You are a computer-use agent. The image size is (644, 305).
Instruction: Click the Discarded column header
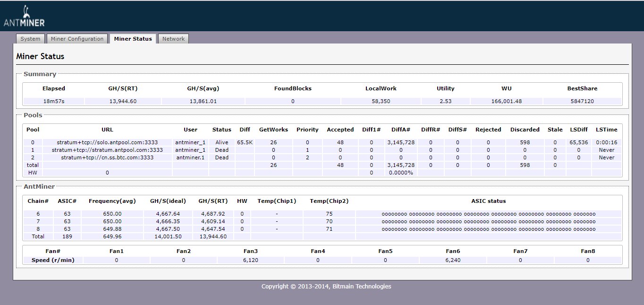[x=525, y=130]
